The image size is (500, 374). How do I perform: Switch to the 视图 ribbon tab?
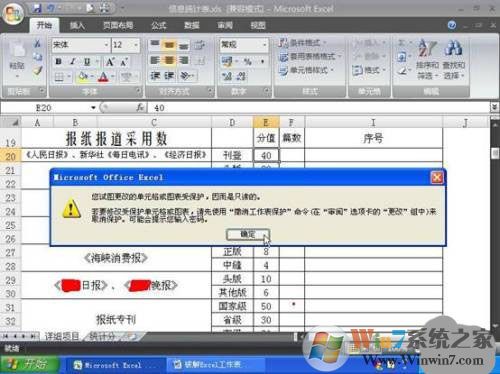[x=258, y=25]
